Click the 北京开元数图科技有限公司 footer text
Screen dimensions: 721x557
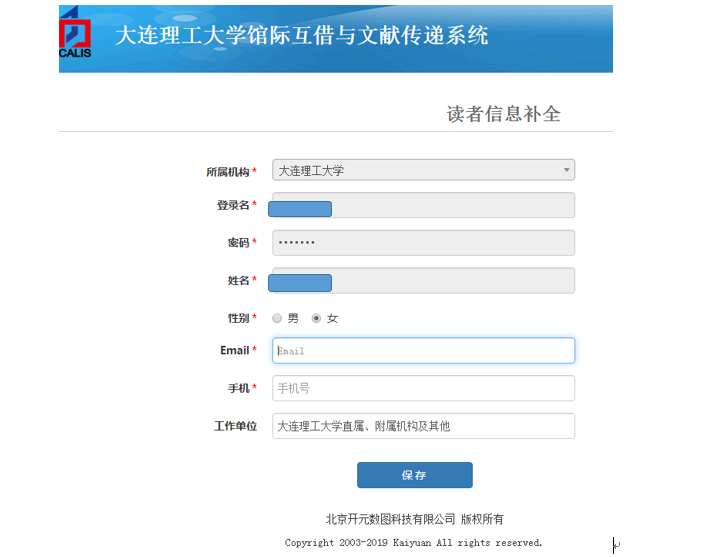(390, 519)
